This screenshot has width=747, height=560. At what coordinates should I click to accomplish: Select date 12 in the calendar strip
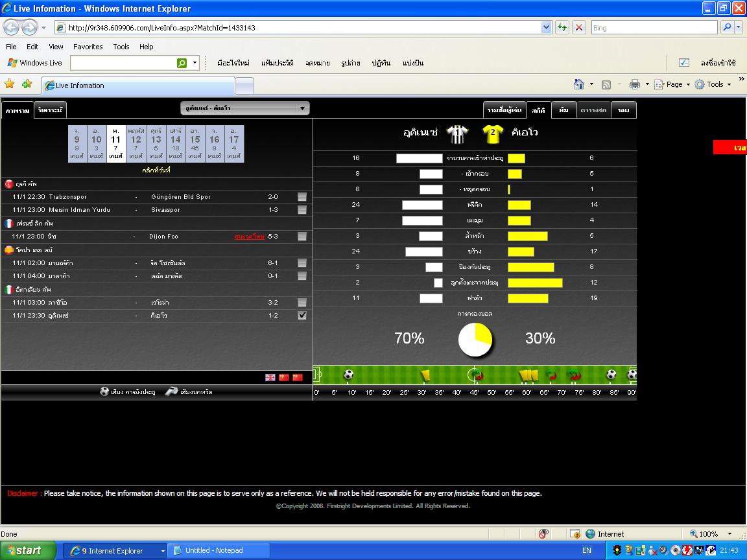click(136, 144)
